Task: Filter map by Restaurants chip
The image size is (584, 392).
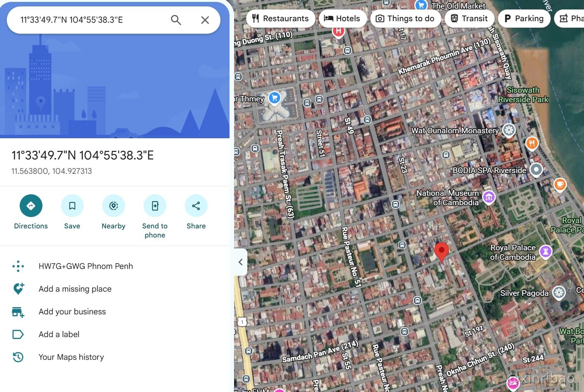Action: click(281, 18)
